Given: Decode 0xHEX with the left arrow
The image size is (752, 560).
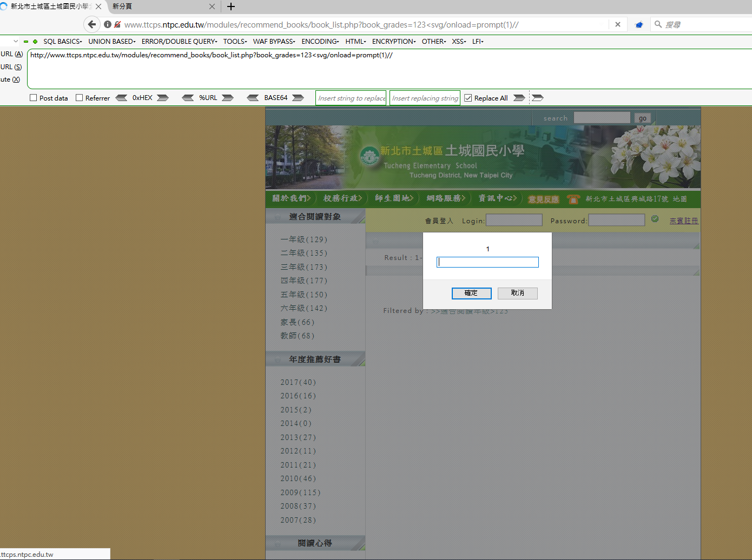Looking at the screenshot, I should point(122,98).
